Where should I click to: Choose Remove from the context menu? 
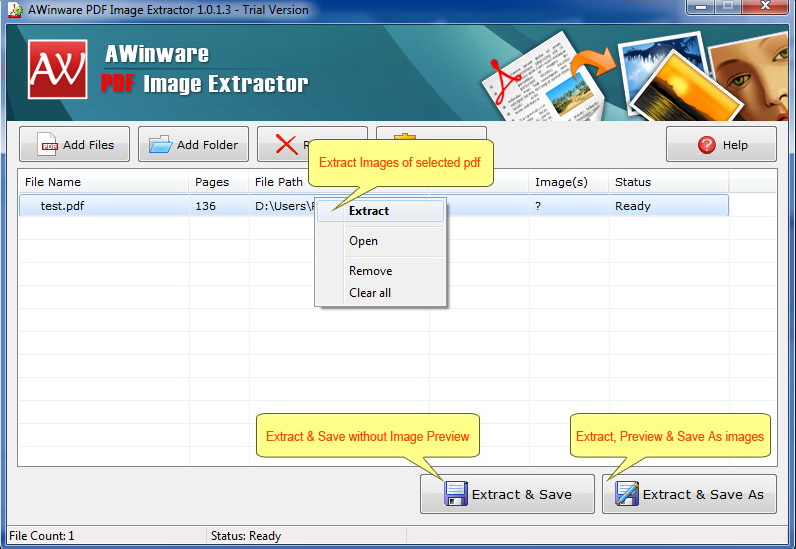click(x=371, y=271)
